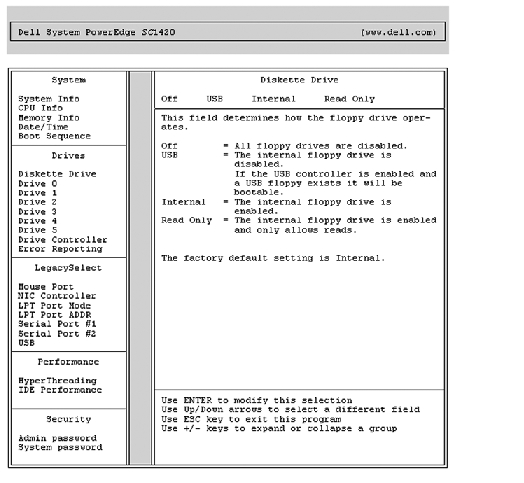The height and width of the screenshot is (483, 524).
Task: Choose Drive Controller entry
Action: click(x=63, y=240)
